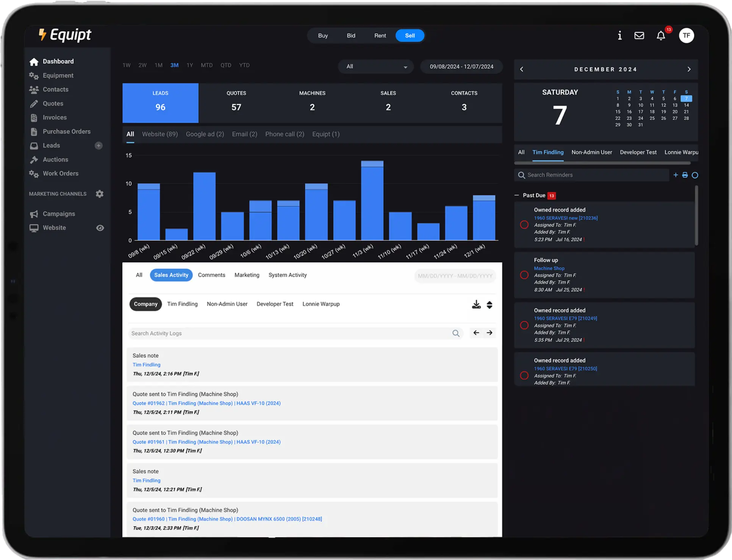Go to next month in calendar
The width and height of the screenshot is (732, 560).
point(689,69)
